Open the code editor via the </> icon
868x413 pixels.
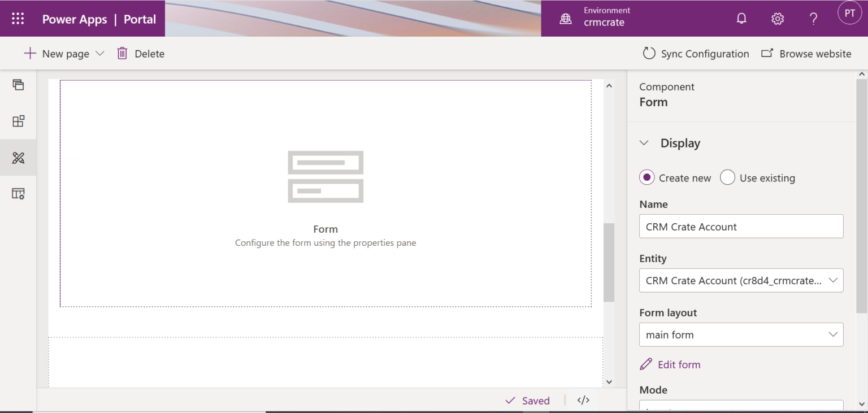pos(583,400)
